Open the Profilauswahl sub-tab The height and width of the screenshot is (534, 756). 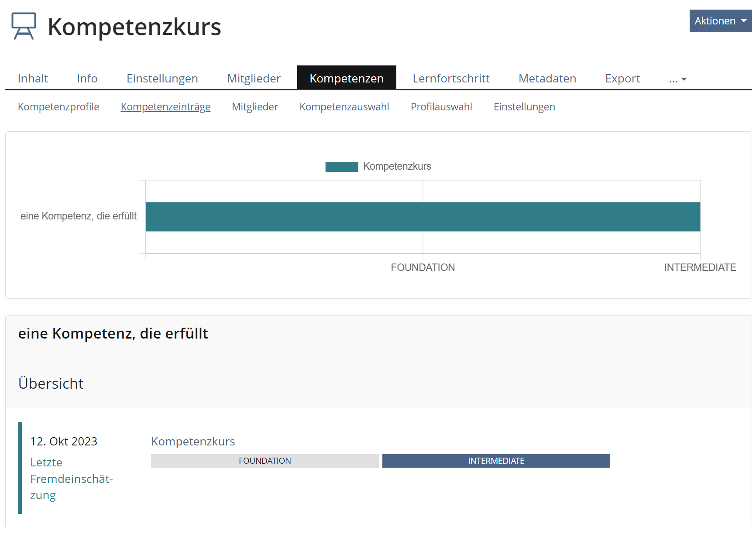[x=441, y=107]
